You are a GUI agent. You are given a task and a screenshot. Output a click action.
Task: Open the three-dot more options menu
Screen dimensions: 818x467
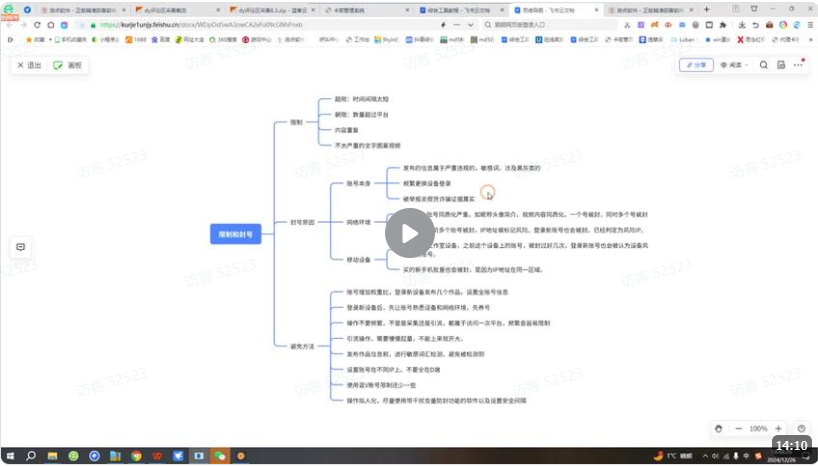[797, 65]
